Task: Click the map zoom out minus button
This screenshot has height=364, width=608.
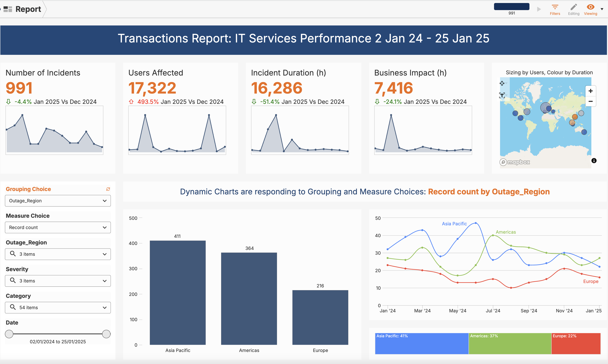Action: tap(590, 101)
